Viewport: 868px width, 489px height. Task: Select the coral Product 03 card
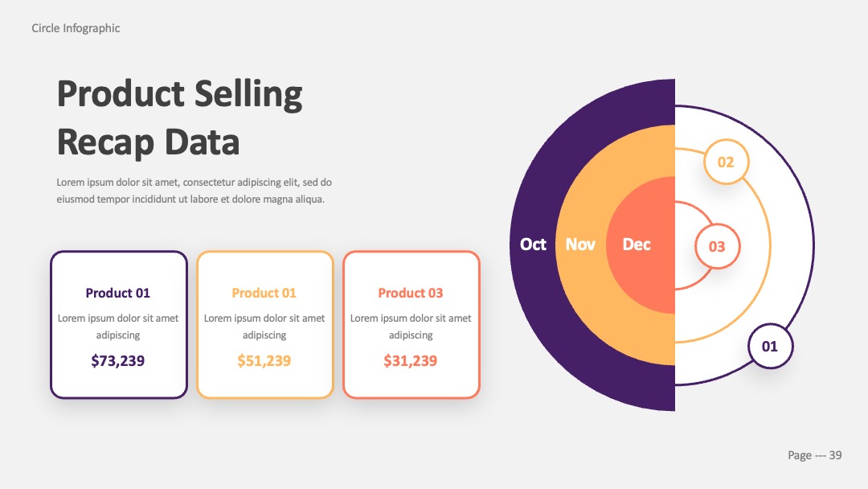411,324
